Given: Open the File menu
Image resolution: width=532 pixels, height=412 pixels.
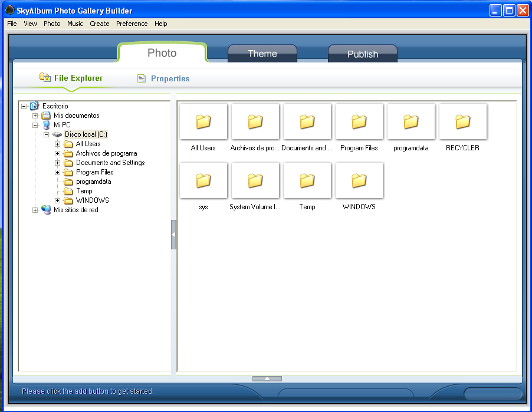Looking at the screenshot, I should [12, 24].
